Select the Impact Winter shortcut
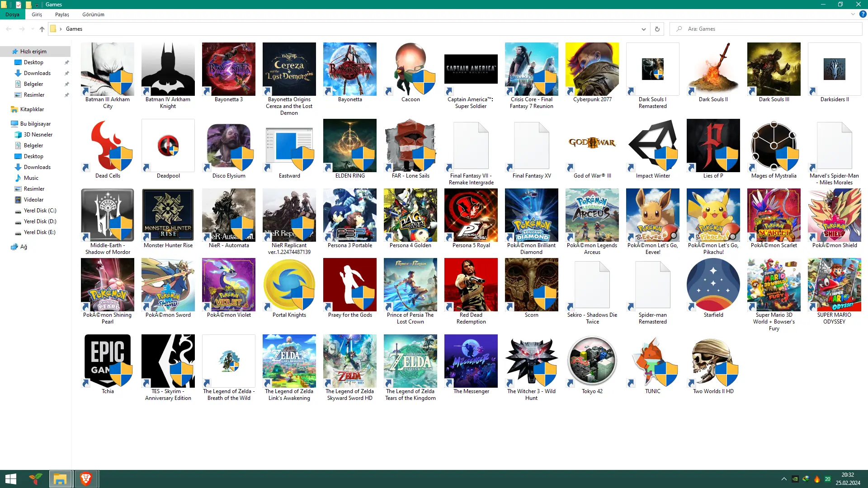This screenshot has width=868, height=488. point(653,145)
